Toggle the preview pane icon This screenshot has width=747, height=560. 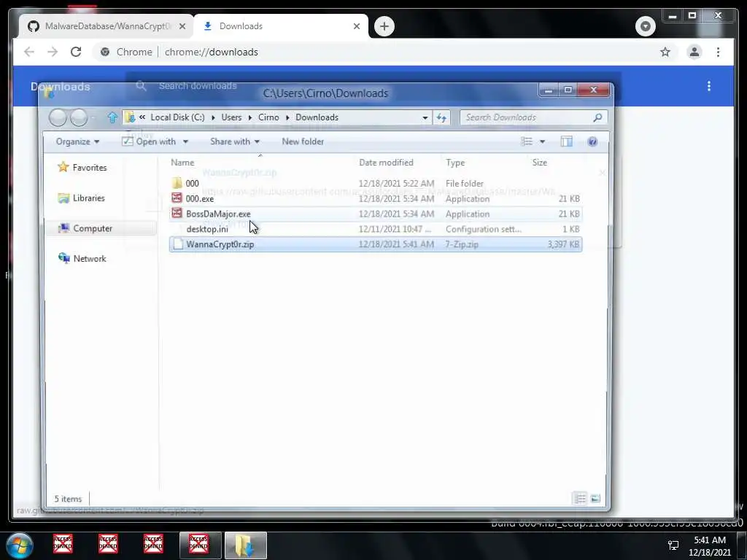[x=566, y=141]
